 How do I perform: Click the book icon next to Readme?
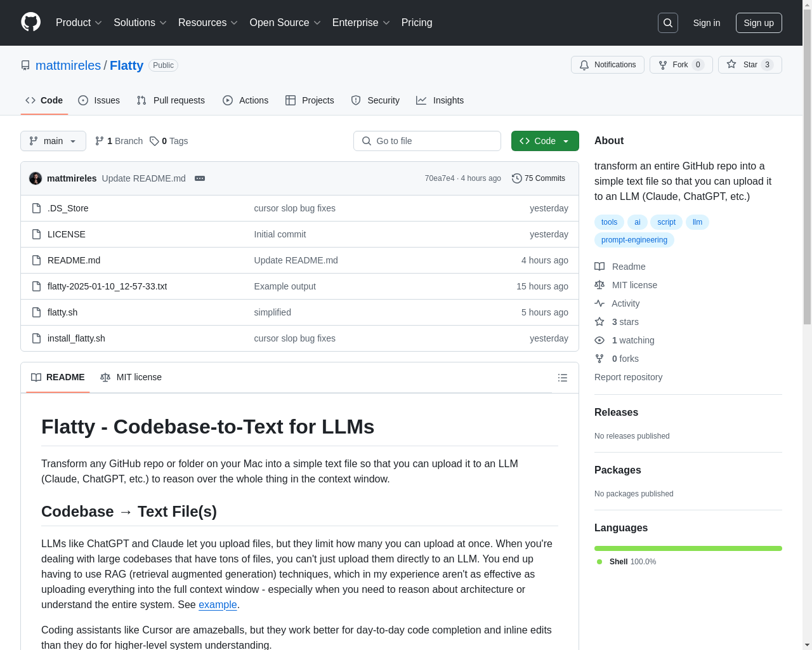(599, 267)
